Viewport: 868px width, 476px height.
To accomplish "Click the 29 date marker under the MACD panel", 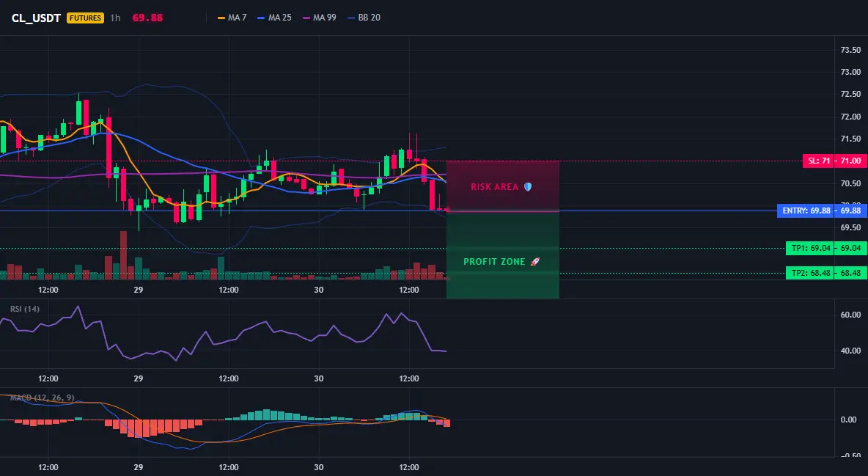I will click(139, 467).
